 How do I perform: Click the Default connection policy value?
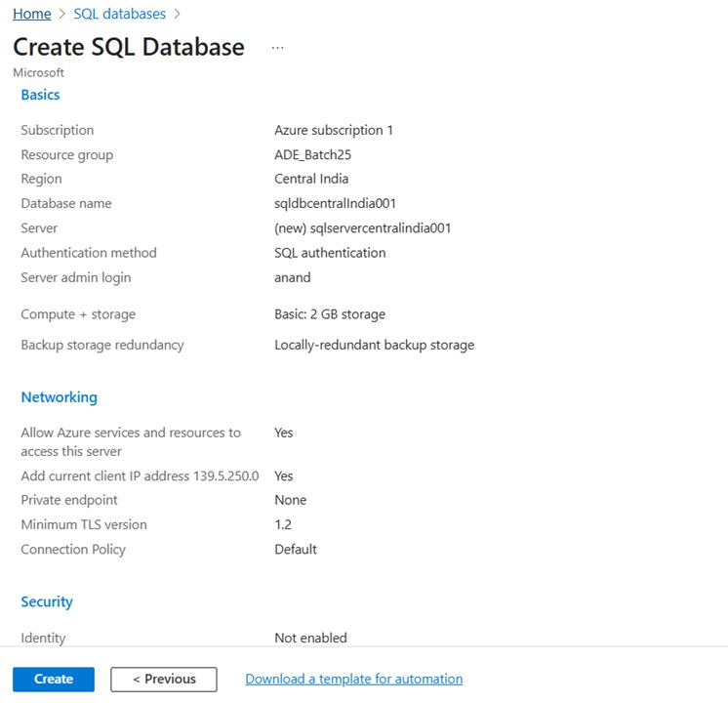(x=296, y=549)
